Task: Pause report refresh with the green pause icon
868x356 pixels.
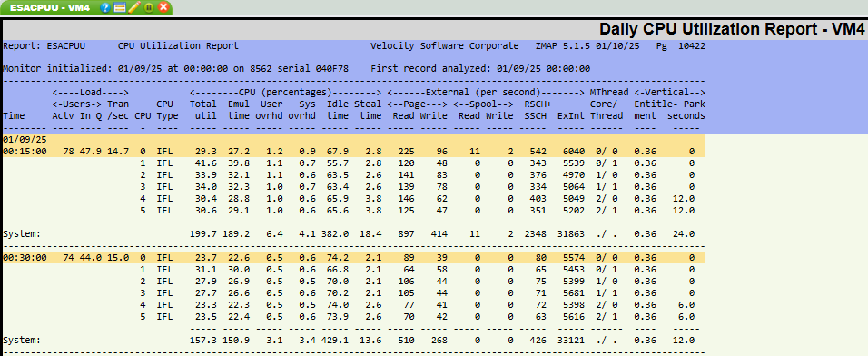Action: pos(148,7)
